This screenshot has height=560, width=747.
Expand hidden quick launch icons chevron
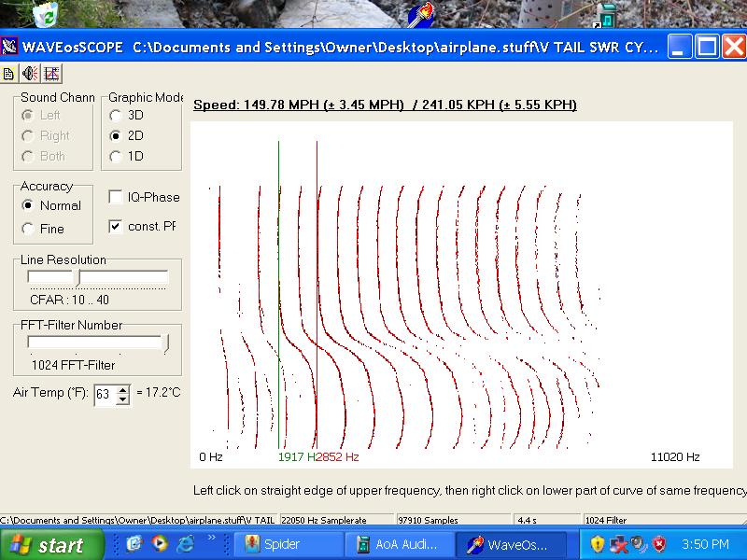pos(213,539)
